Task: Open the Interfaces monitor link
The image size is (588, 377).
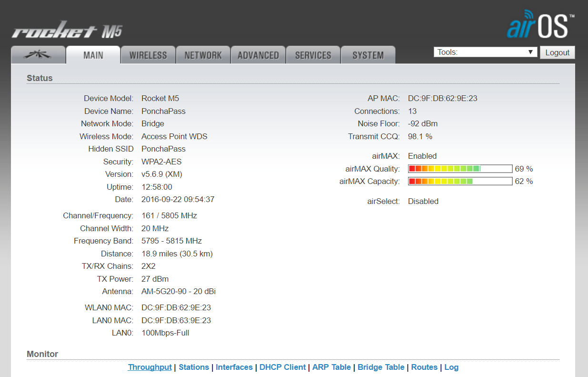Action: coord(234,367)
